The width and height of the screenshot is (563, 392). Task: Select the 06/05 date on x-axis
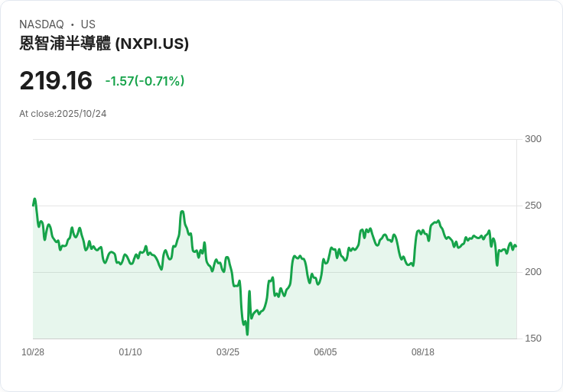(x=325, y=352)
